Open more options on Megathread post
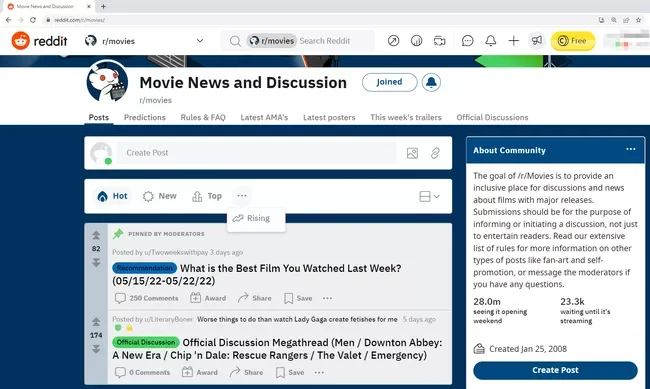The height and width of the screenshot is (389, 650). coord(319,372)
